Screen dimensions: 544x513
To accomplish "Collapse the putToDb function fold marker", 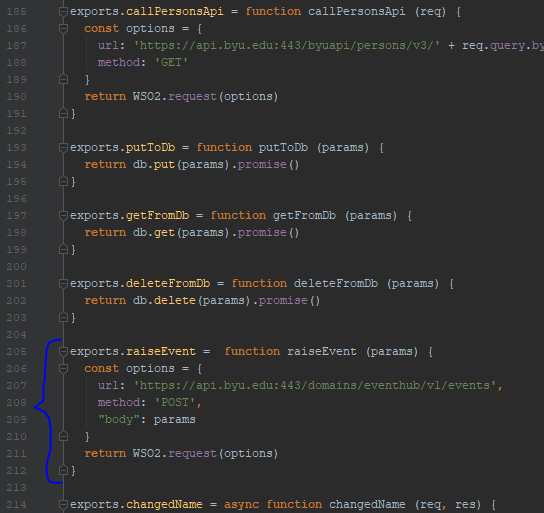I will click(x=63, y=148).
